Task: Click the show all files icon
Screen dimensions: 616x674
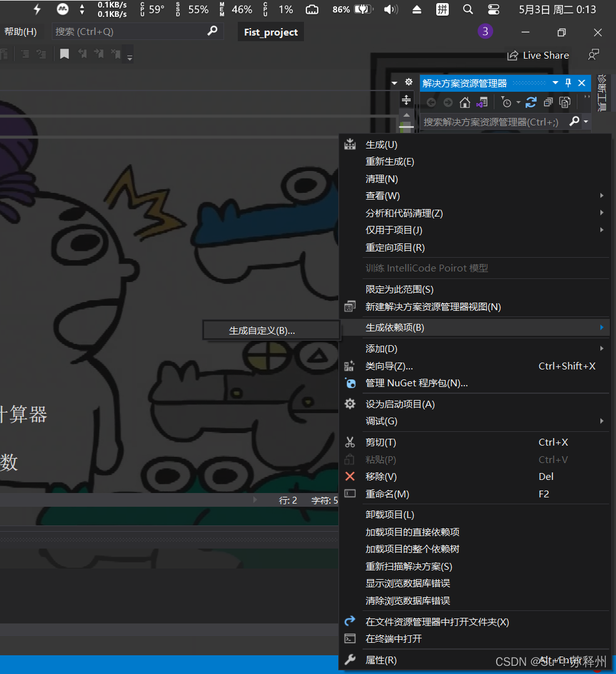Action: (565, 102)
